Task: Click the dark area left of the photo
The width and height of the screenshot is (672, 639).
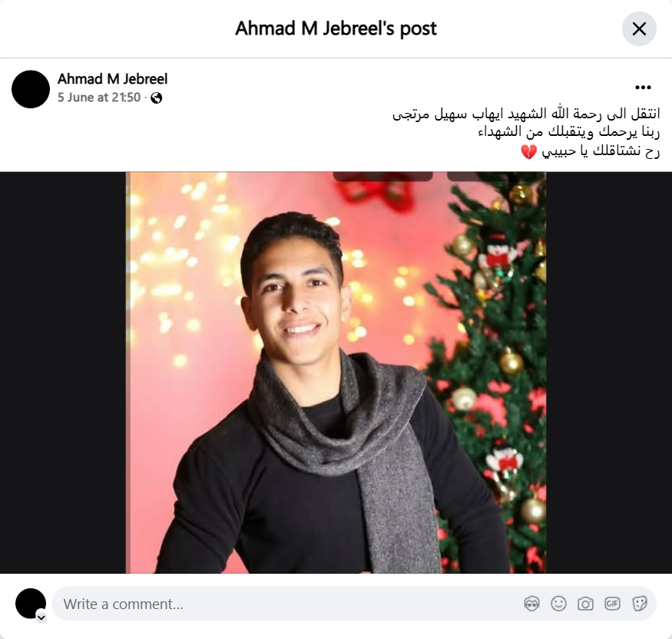Action: [x=63, y=372]
